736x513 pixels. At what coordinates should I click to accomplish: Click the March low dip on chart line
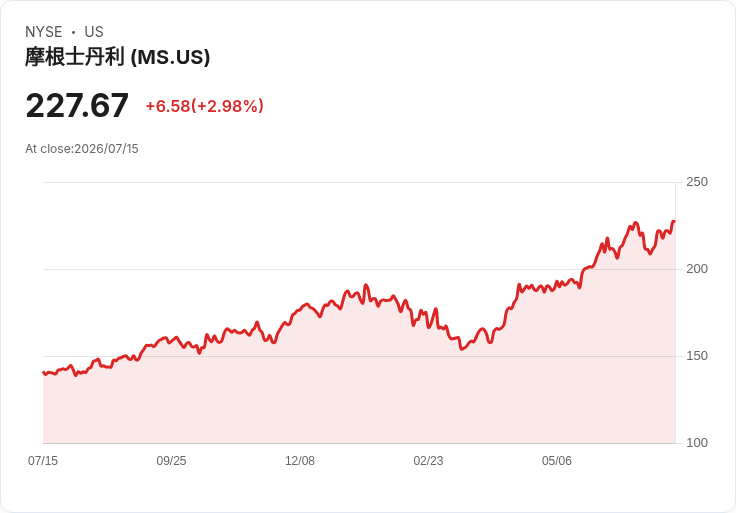[x=462, y=349]
